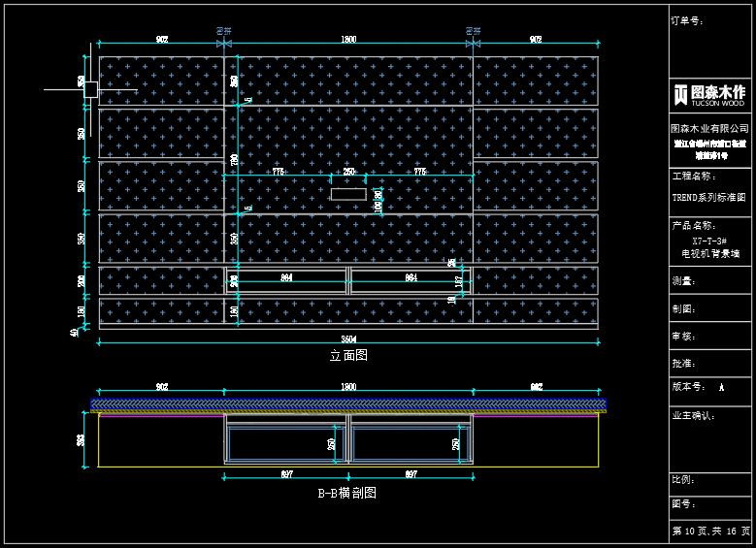Click the 比例 scale field
Viewport: 756px width, 548px height.
click(683, 479)
